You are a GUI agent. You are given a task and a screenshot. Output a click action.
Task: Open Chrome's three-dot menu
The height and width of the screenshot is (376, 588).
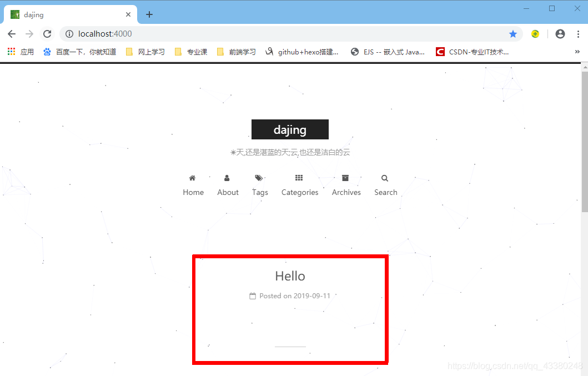578,34
